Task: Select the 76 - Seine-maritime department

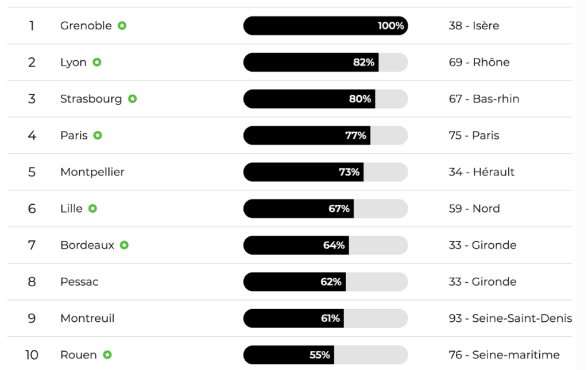Action: (x=504, y=355)
